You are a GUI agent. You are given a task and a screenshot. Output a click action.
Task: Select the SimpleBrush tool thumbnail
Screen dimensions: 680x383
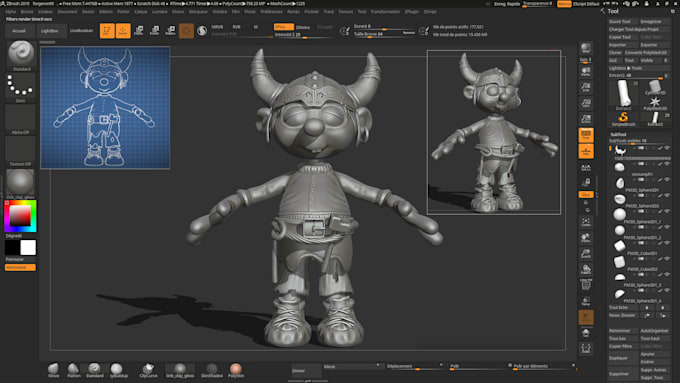[623, 118]
